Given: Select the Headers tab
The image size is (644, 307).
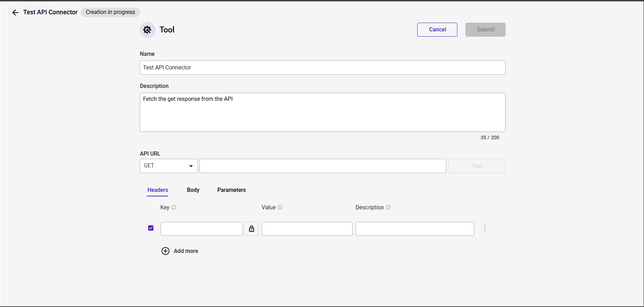Looking at the screenshot, I should coord(158,190).
